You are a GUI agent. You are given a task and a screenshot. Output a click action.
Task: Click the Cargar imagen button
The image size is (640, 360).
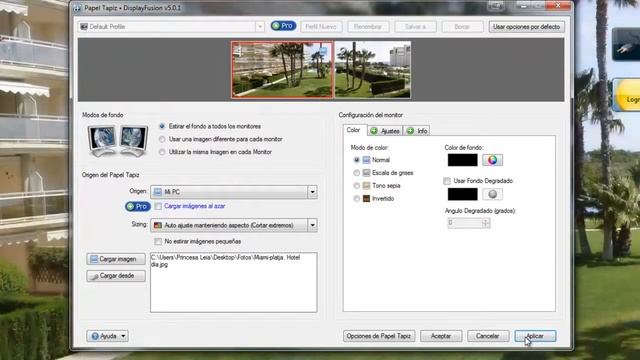point(116,259)
